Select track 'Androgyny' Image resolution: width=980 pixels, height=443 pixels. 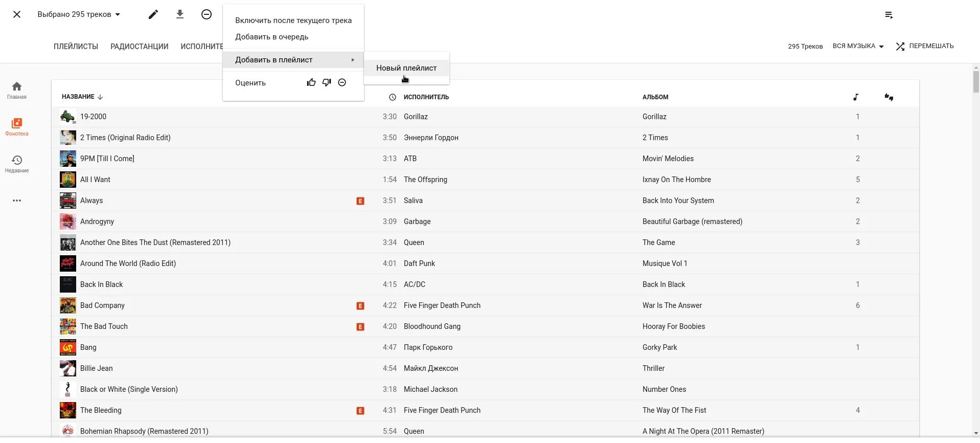click(97, 221)
